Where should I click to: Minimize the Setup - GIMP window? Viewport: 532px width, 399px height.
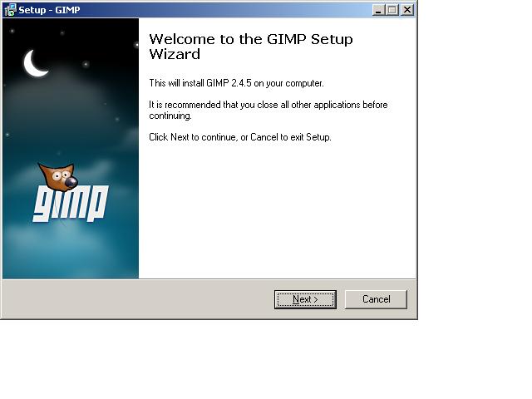point(378,10)
